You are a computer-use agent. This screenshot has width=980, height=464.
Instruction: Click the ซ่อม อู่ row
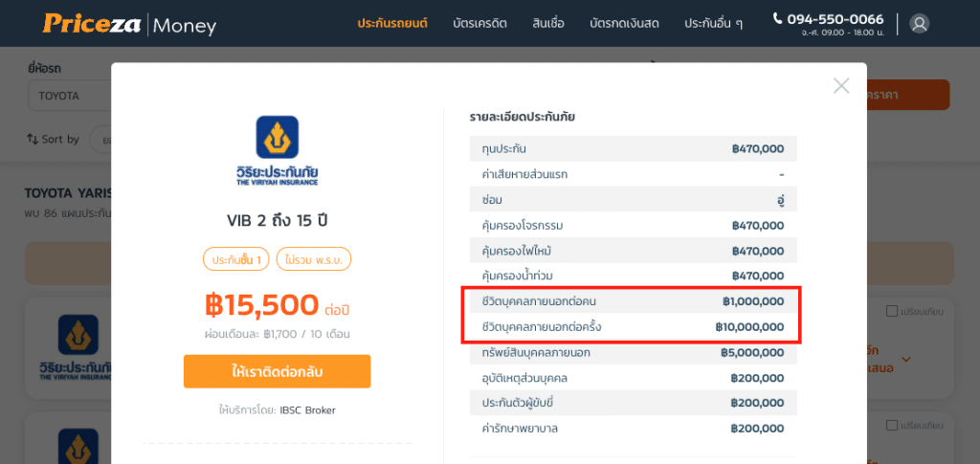(x=634, y=200)
